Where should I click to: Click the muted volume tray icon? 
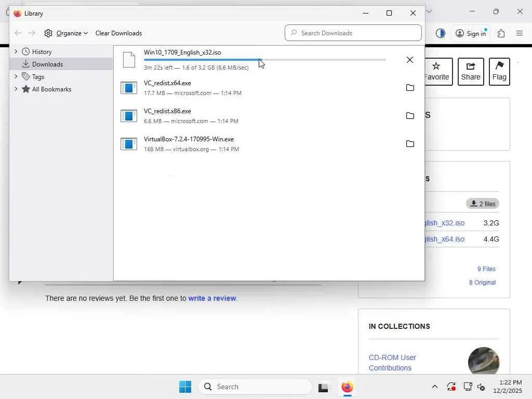point(481,387)
